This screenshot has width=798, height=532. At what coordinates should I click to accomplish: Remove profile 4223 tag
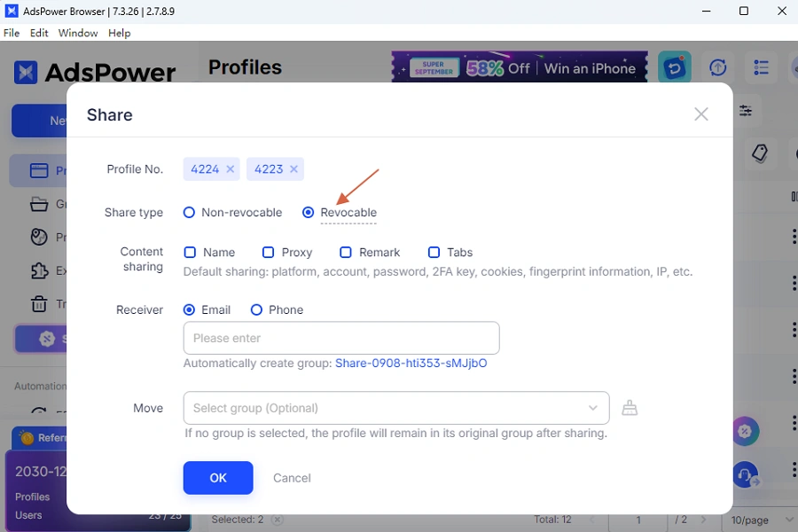pyautogui.click(x=293, y=169)
